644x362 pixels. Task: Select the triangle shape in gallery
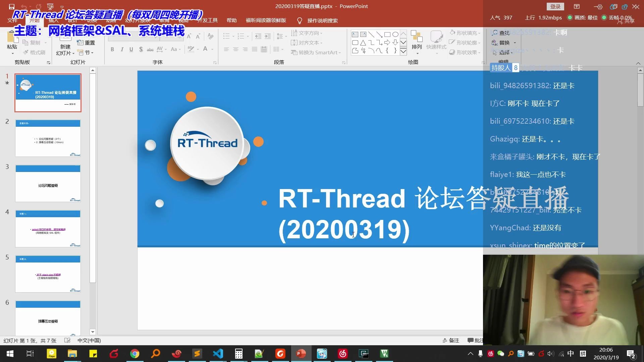tap(363, 43)
